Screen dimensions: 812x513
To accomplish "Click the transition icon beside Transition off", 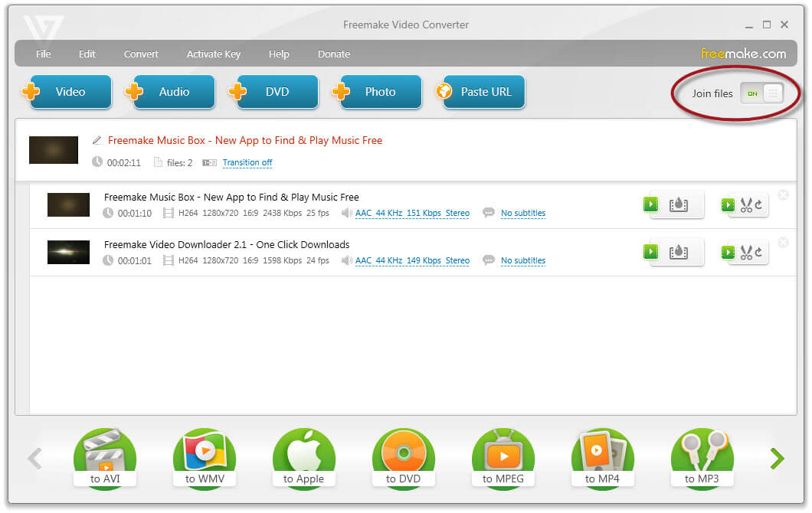I will pos(209,162).
